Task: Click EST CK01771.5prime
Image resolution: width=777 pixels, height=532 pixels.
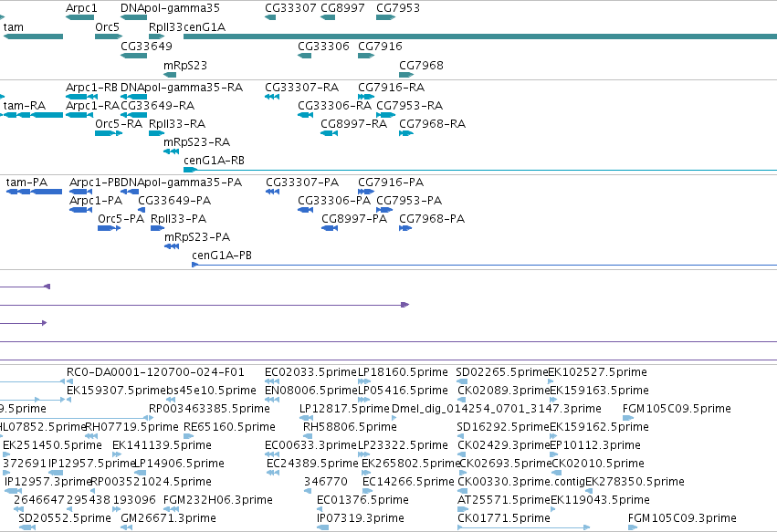Action: tap(504, 518)
